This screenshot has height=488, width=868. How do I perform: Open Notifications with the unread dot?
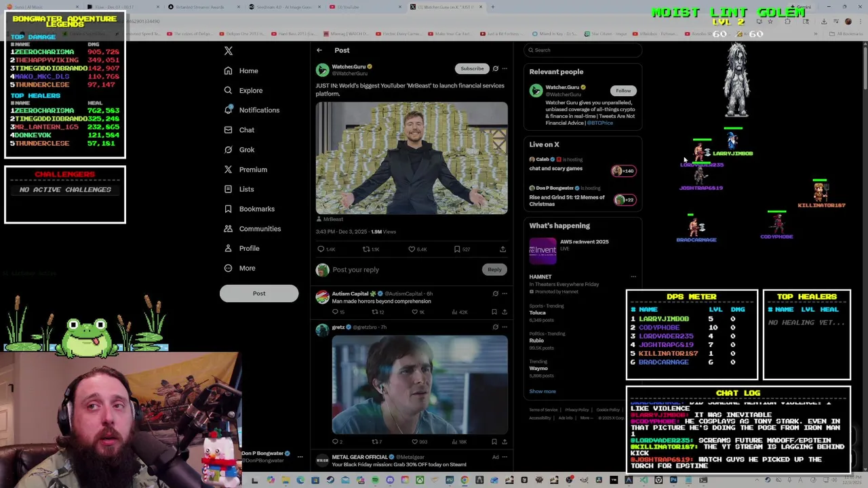pyautogui.click(x=251, y=110)
